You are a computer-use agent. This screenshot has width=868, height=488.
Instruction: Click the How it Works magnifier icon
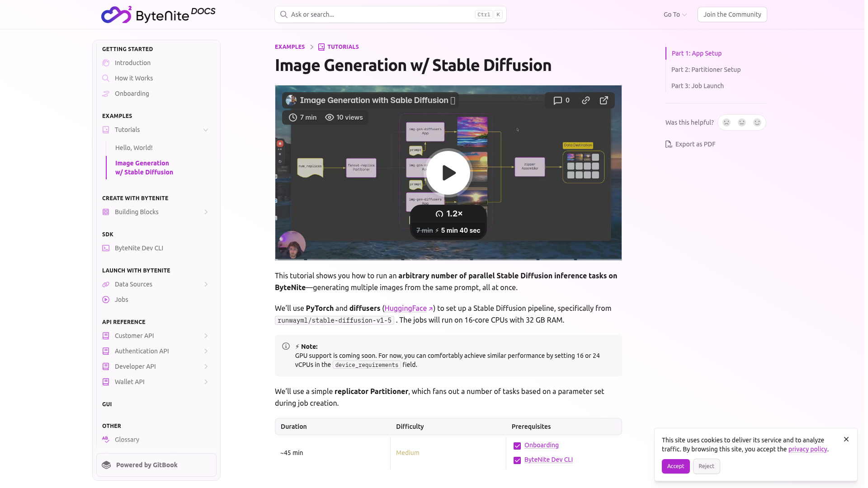point(106,78)
